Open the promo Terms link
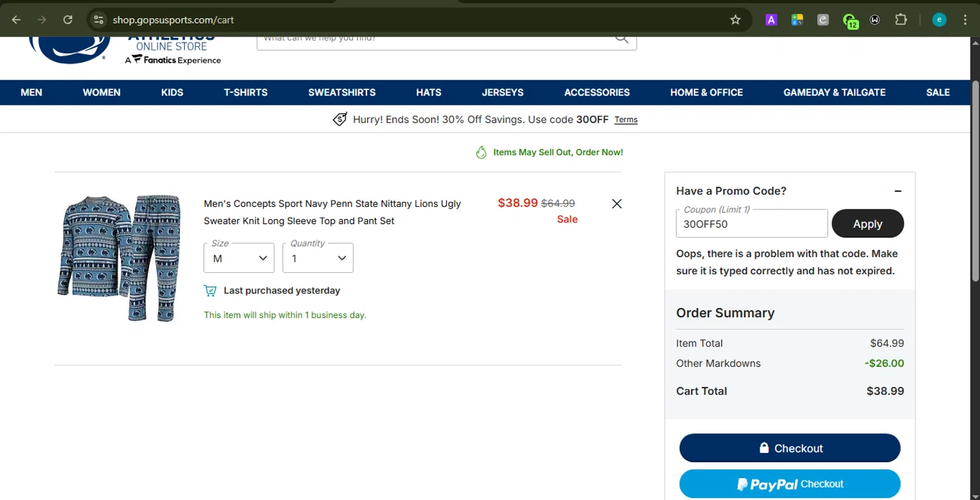980x500 pixels. [626, 119]
